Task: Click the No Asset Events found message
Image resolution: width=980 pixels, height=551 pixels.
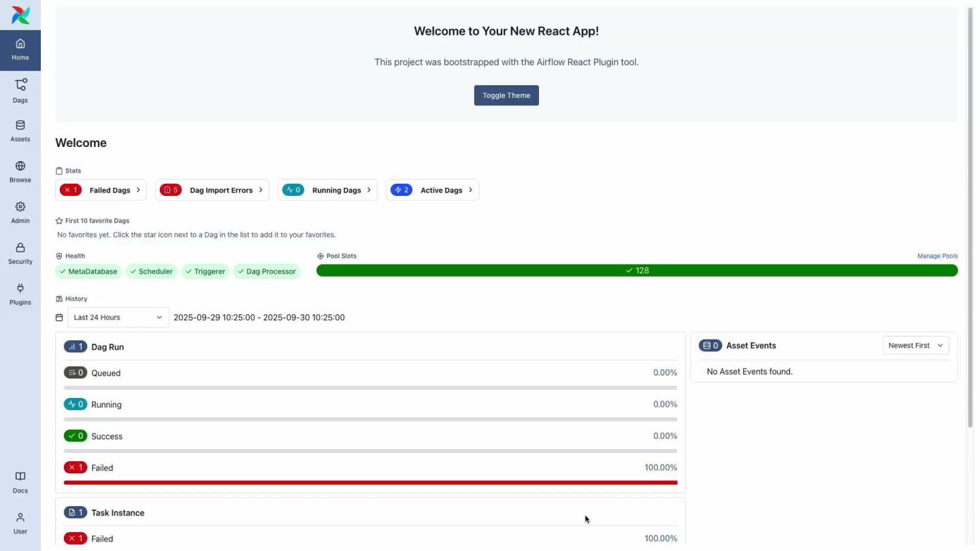Action: pos(749,371)
